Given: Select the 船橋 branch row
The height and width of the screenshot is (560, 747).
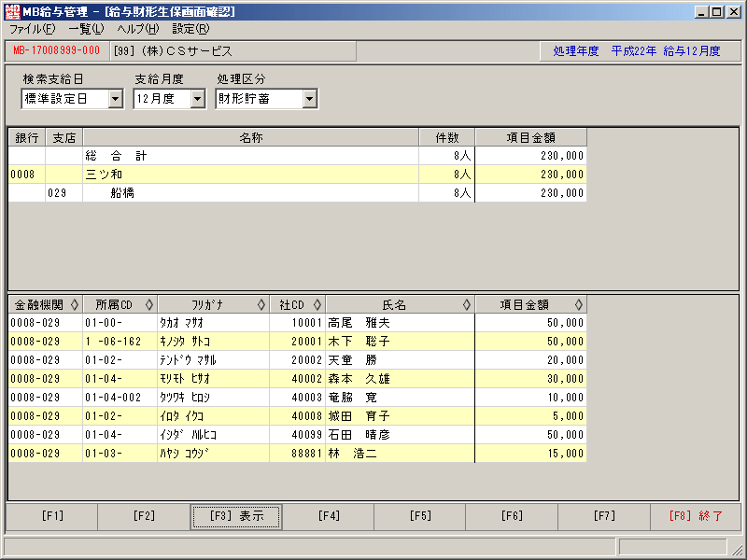Looking at the screenshot, I should [x=297, y=193].
